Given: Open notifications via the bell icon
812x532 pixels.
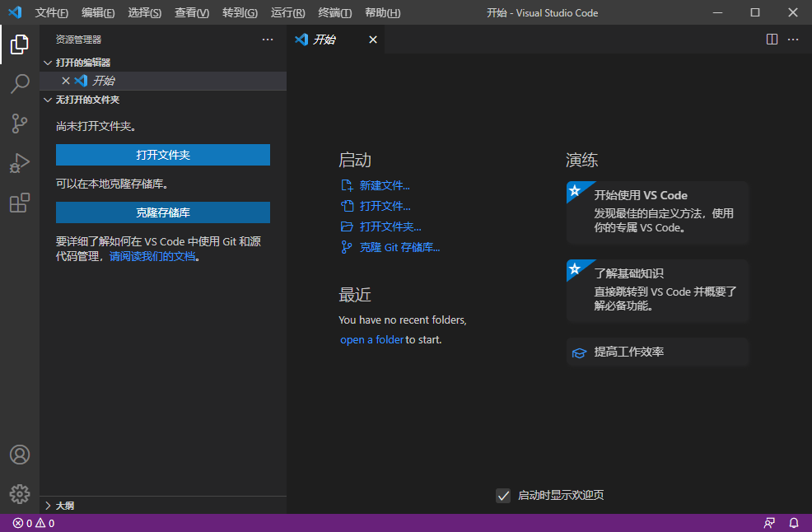Looking at the screenshot, I should pyautogui.click(x=793, y=522).
